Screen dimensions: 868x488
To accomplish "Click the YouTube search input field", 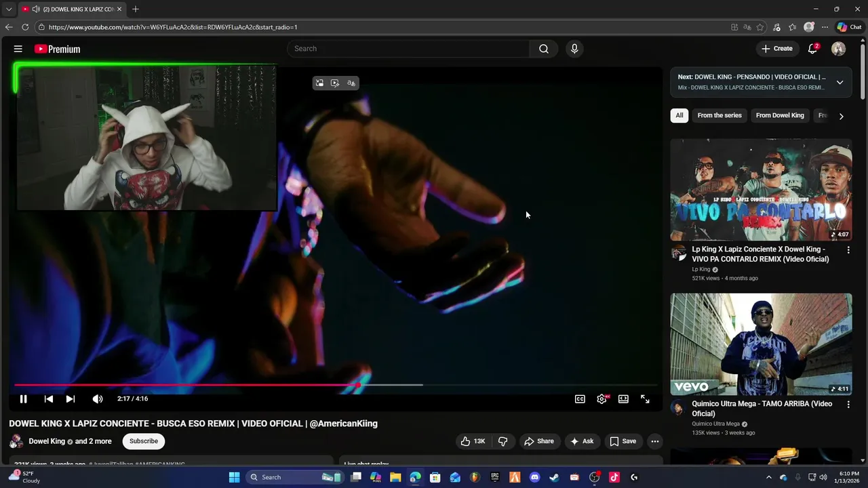I will 408,49.
